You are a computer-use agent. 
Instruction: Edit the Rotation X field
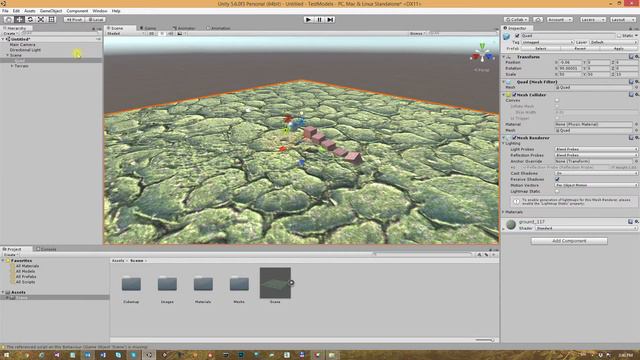tap(570, 69)
